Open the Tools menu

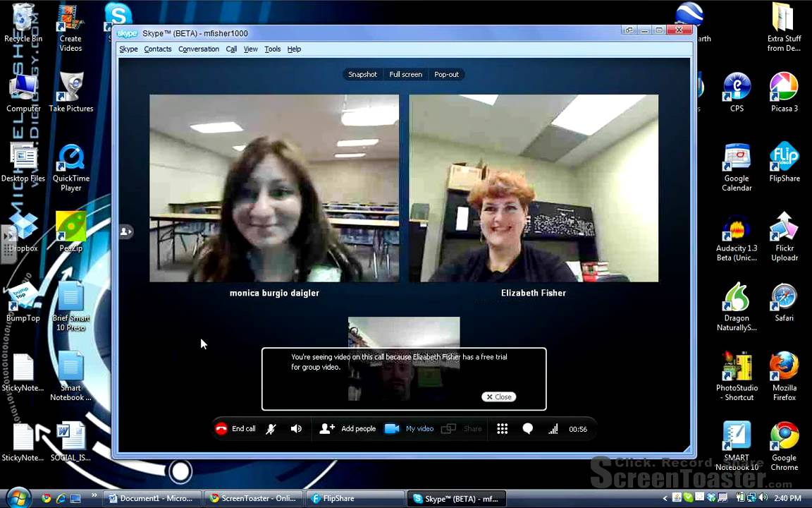coord(272,49)
